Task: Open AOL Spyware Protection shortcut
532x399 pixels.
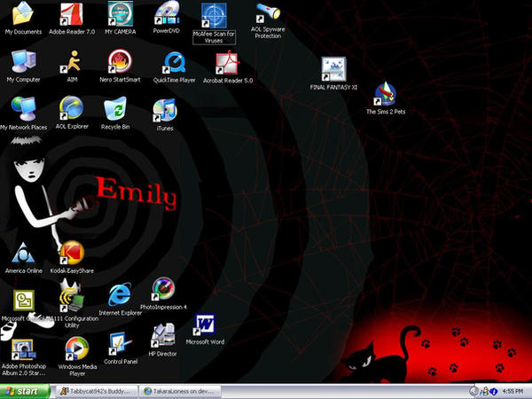Action: click(x=268, y=13)
